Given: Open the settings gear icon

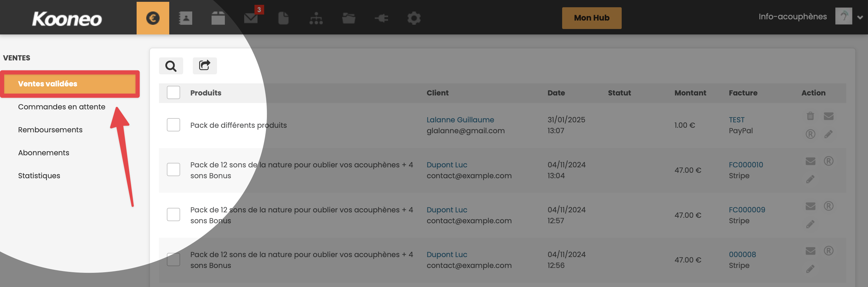Looking at the screenshot, I should (414, 18).
